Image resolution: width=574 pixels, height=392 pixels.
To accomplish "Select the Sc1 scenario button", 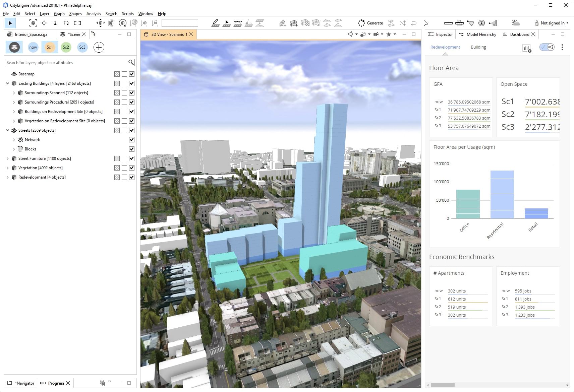I will (50, 47).
